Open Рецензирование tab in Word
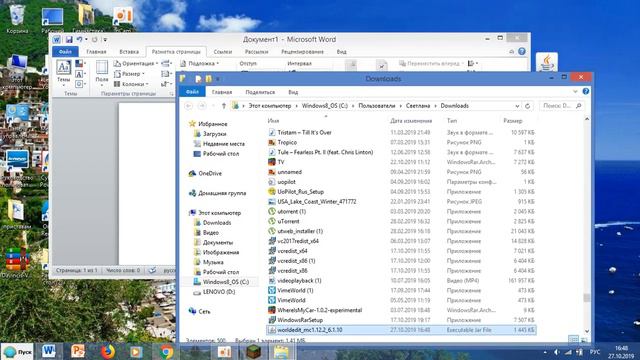Viewport: 640px width, 360px height. coord(302,52)
